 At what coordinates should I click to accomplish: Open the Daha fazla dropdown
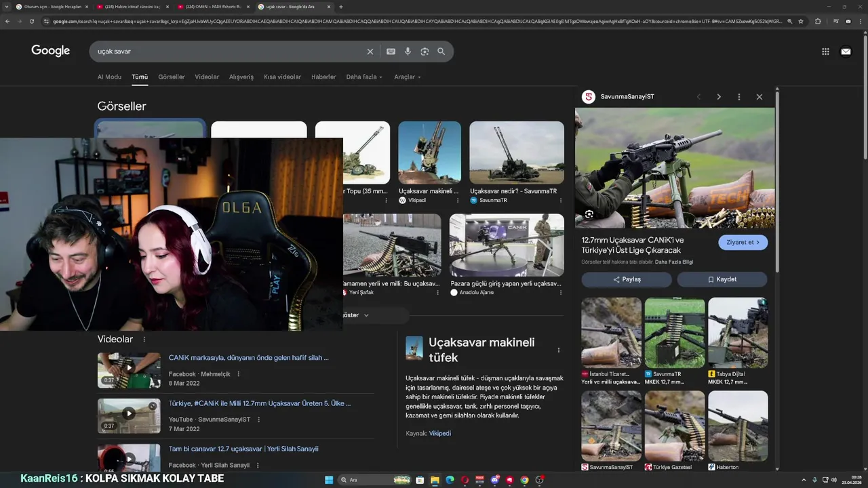pyautogui.click(x=364, y=77)
